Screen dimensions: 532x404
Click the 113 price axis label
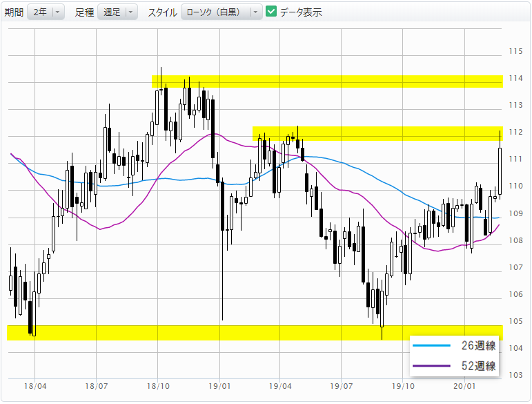515,105
